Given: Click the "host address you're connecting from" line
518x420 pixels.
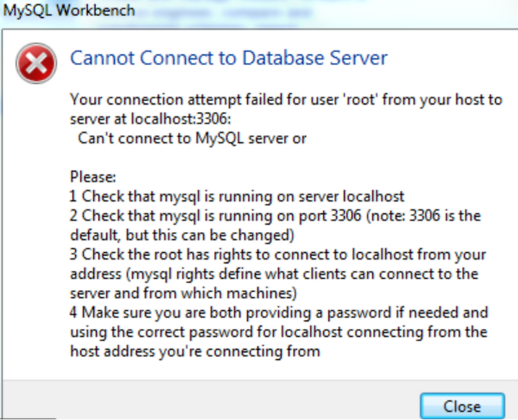Looking at the screenshot, I should (x=195, y=352).
